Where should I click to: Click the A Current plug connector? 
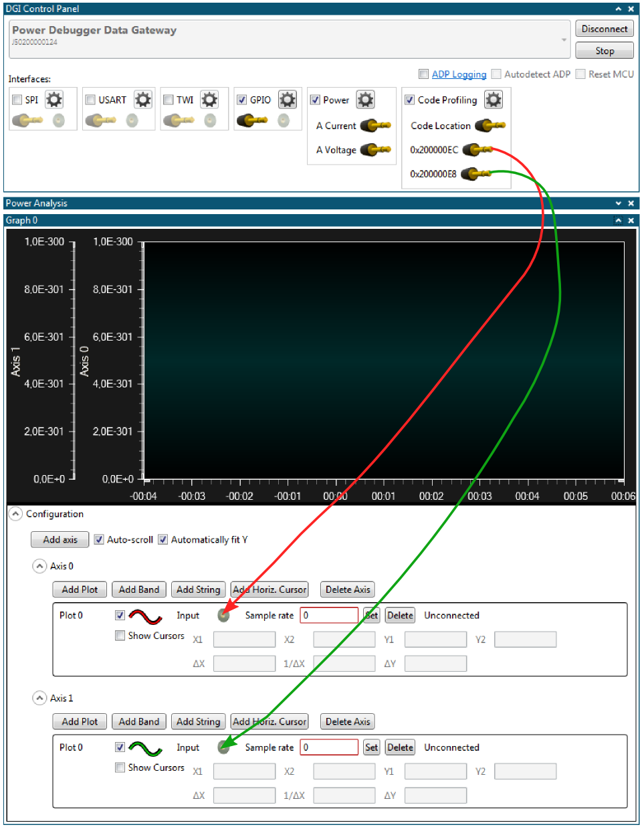(x=376, y=125)
